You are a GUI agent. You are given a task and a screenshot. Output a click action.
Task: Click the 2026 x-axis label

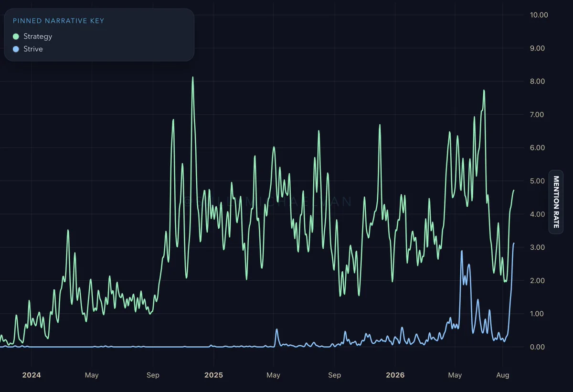click(395, 375)
